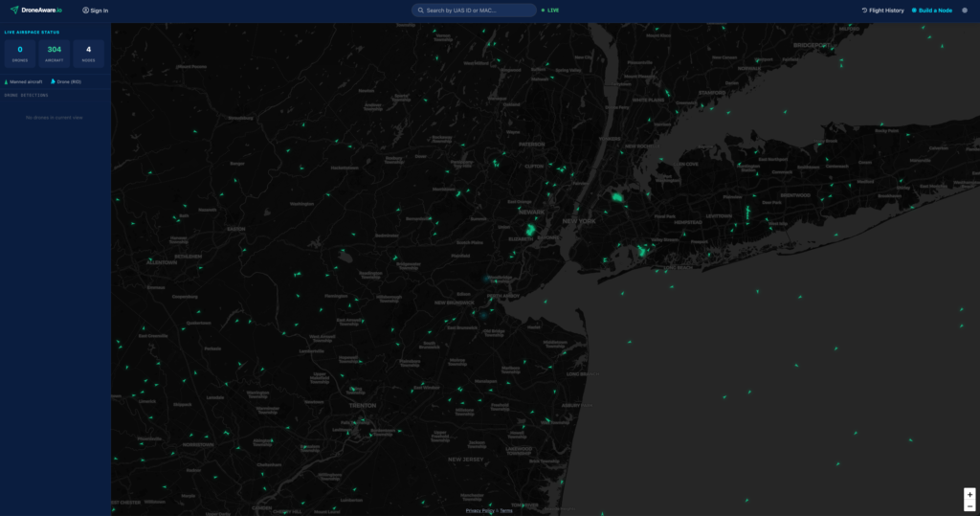Click the Manned aircraft legend icon
Viewport: 980px width, 516px height.
7,82
